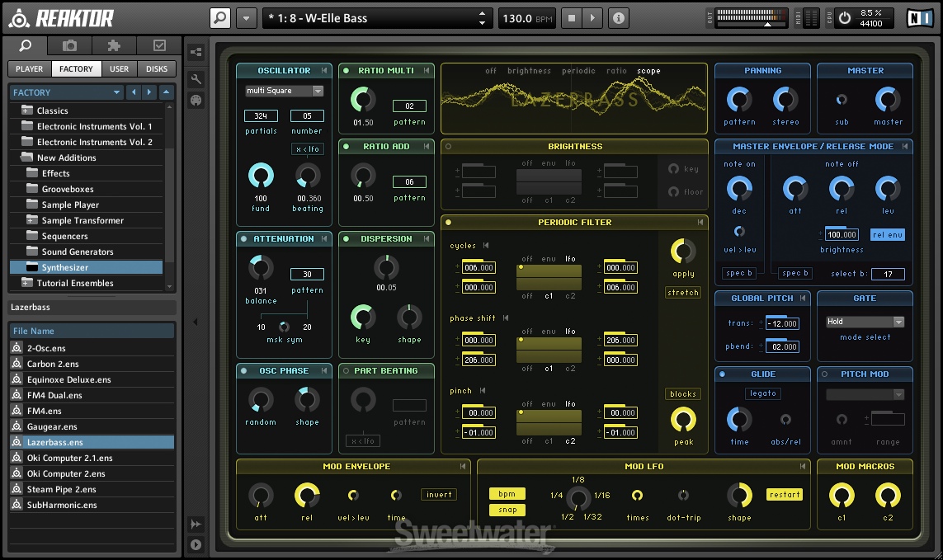943x560 pixels.
Task: Click the PERIODIC FILTER reset icon
Action: pos(700,222)
